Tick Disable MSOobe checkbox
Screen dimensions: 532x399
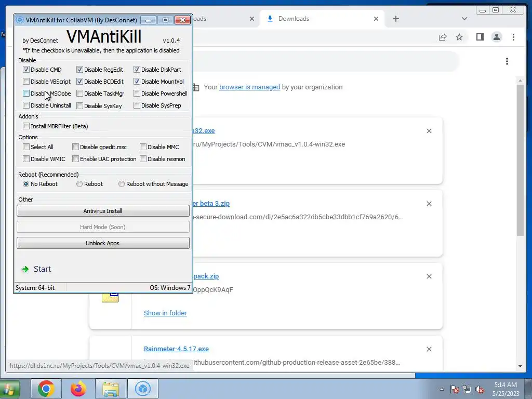tap(26, 94)
